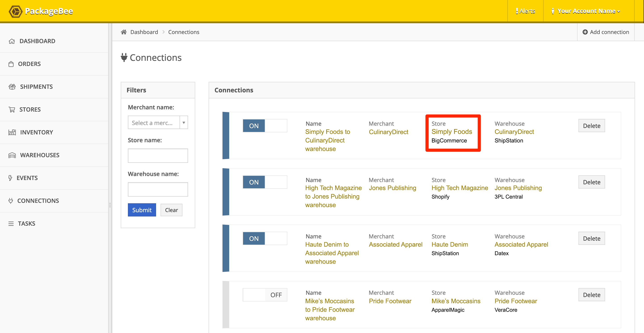The height and width of the screenshot is (333, 644).
Task: Click the Store name input field
Action: click(158, 156)
